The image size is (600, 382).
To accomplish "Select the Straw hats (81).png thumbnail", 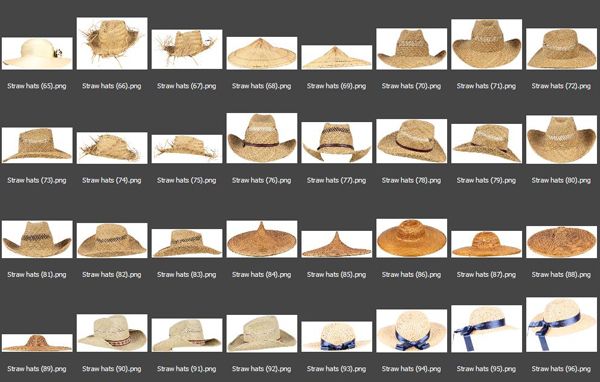I will [x=37, y=239].
